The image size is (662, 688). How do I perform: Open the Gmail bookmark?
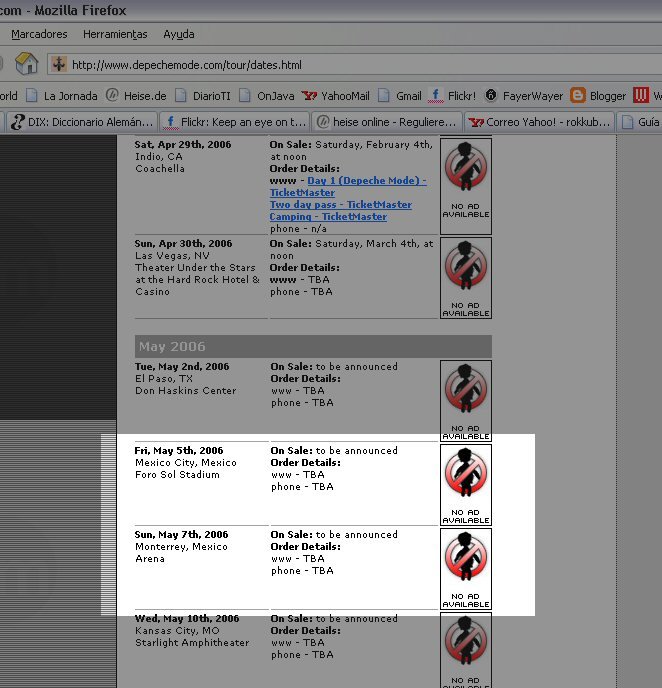coord(400,96)
